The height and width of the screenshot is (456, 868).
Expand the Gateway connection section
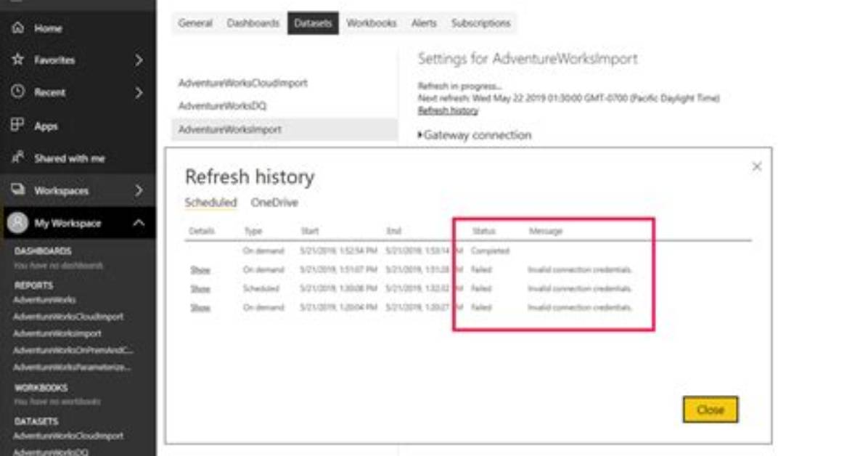[x=475, y=134]
